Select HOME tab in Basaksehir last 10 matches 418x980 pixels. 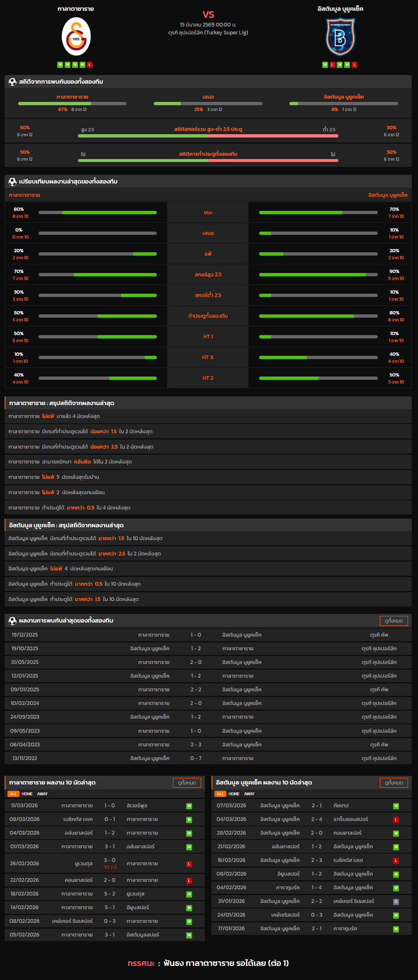[234, 794]
